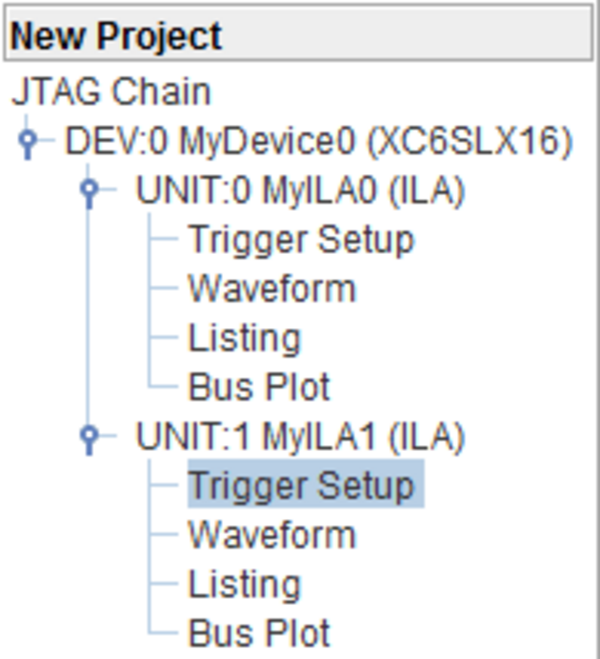Click the MyILA0 unit name text

point(319,190)
